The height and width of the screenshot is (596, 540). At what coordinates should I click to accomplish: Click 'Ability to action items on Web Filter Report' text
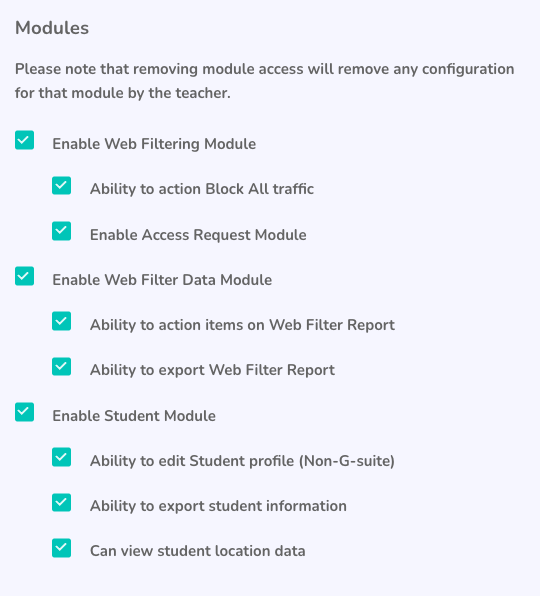pos(242,325)
